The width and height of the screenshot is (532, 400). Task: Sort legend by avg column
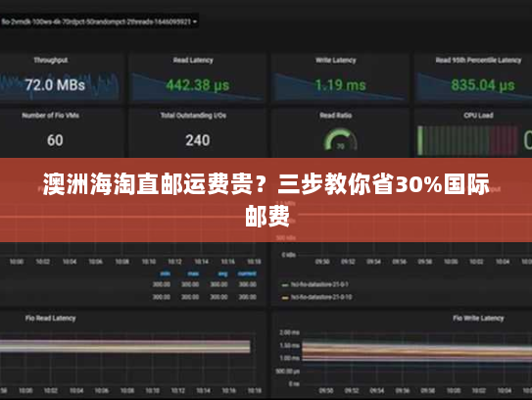click(222, 274)
